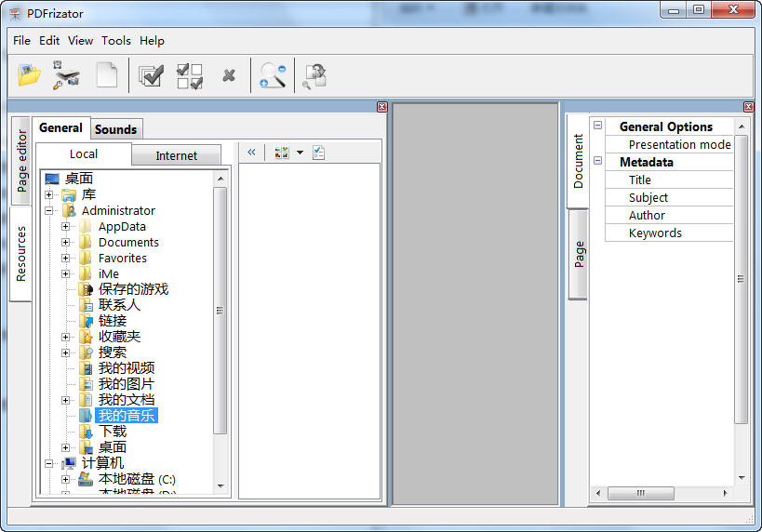The height and width of the screenshot is (532, 762).
Task: Open the File menu
Action: (x=22, y=41)
